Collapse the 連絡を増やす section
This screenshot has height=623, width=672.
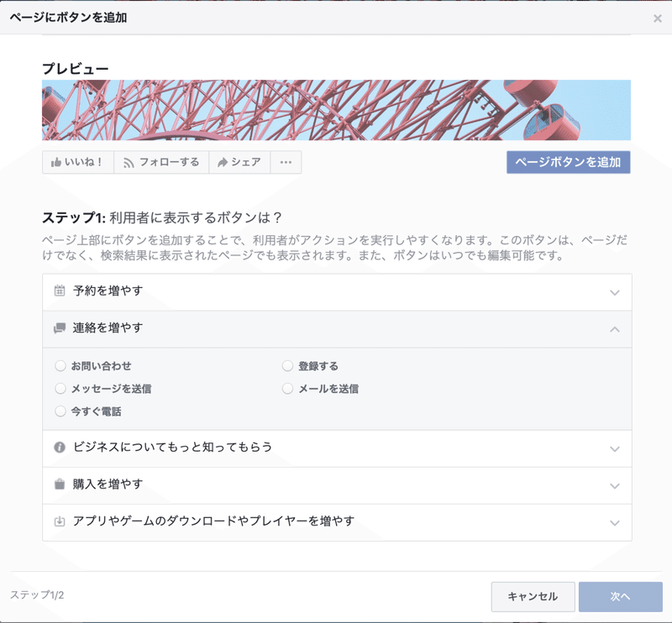tap(336, 329)
